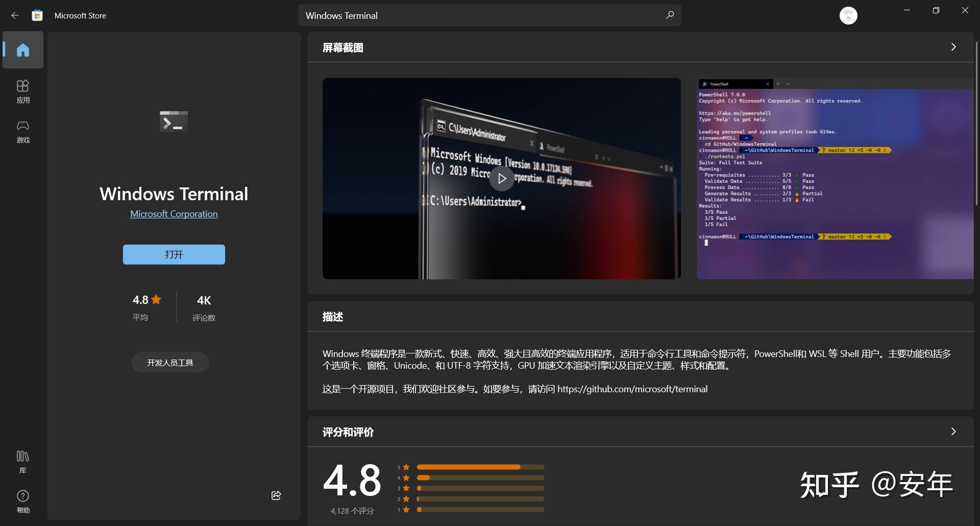Play the Windows Terminal promo video
Viewport: 980px width, 526px height.
(x=501, y=178)
